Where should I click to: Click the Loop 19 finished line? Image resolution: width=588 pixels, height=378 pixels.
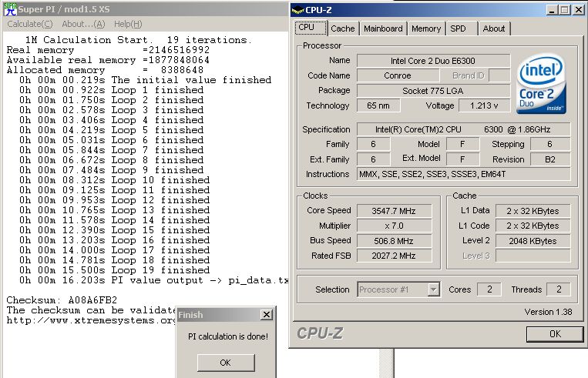click(x=114, y=270)
